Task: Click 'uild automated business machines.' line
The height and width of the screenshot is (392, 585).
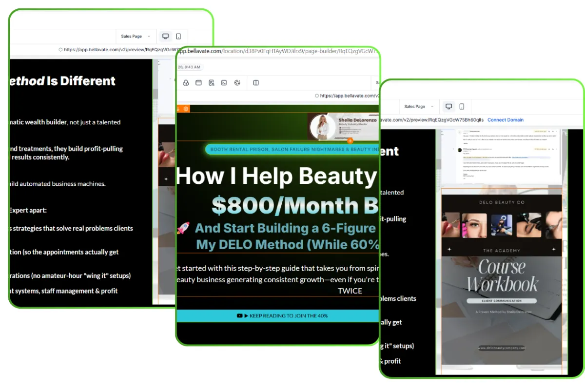Action: [x=58, y=184]
